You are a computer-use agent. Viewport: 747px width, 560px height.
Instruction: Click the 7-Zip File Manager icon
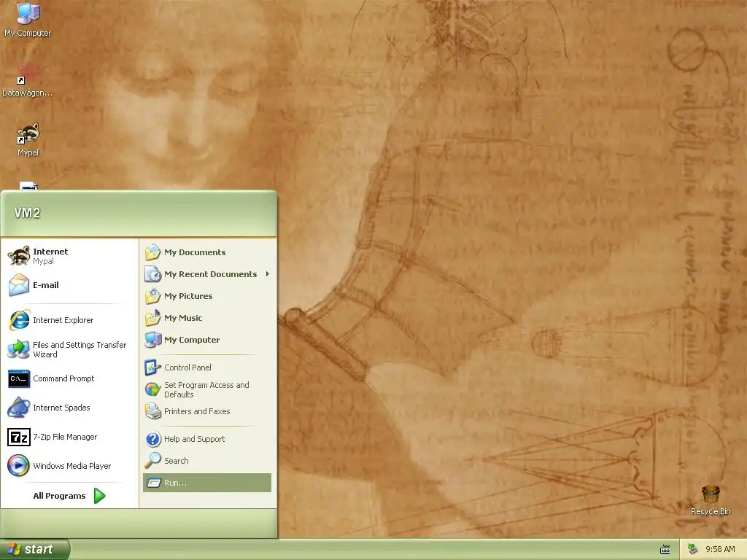click(x=19, y=437)
